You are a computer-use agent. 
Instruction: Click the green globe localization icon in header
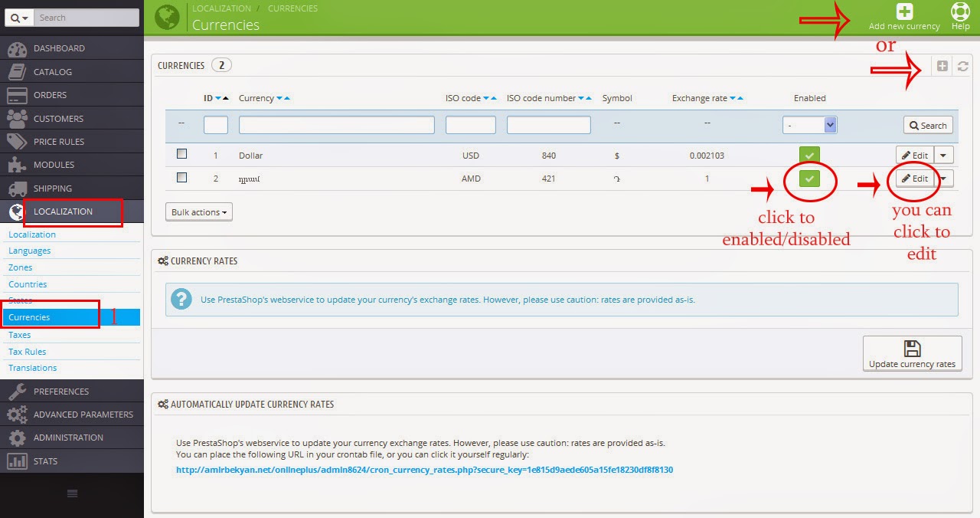point(167,17)
